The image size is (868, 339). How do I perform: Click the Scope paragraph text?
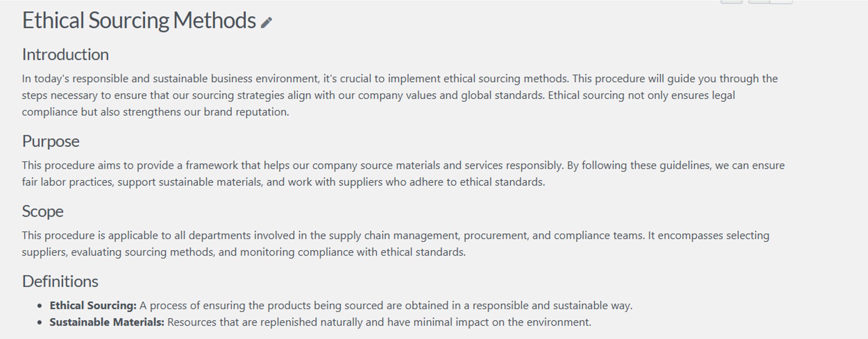pos(395,244)
